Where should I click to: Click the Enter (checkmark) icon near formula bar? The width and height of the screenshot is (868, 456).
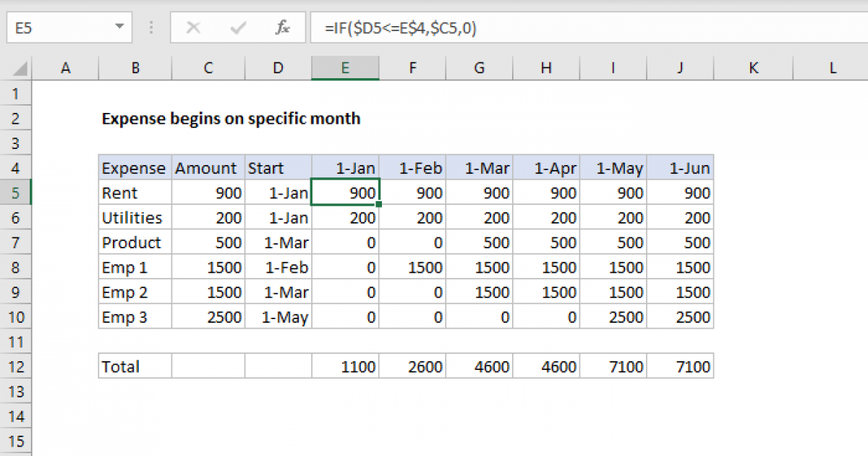click(237, 28)
